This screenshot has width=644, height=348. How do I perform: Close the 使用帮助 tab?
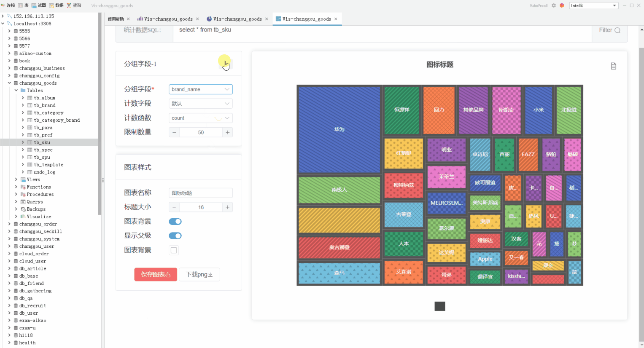pyautogui.click(x=128, y=19)
